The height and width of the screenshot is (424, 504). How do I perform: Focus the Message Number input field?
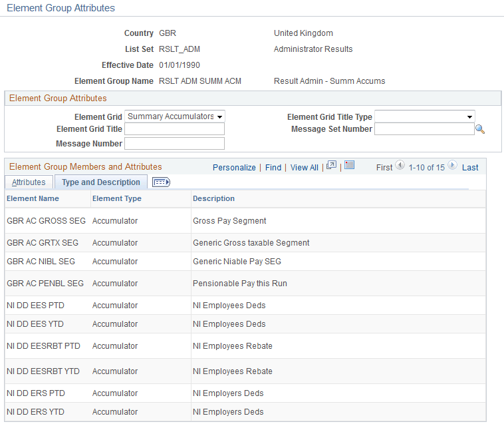coord(174,144)
